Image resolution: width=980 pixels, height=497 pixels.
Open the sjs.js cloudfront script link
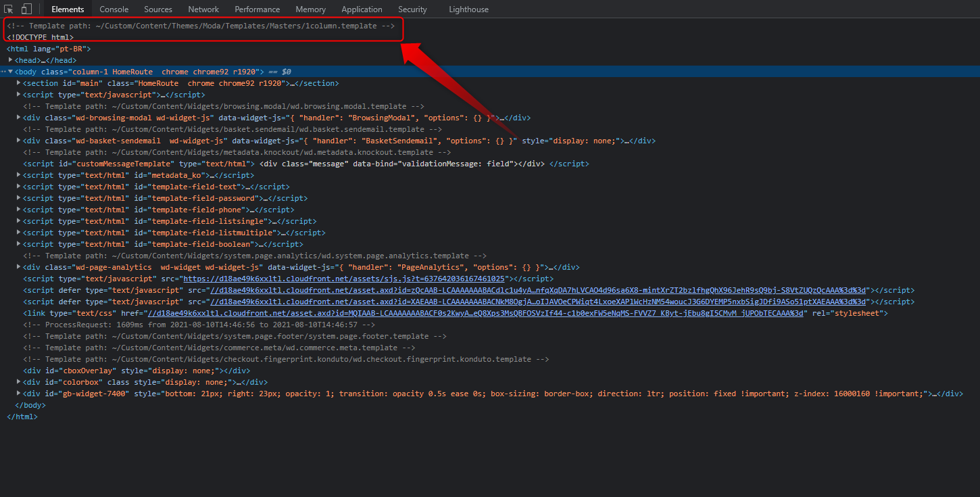point(345,279)
